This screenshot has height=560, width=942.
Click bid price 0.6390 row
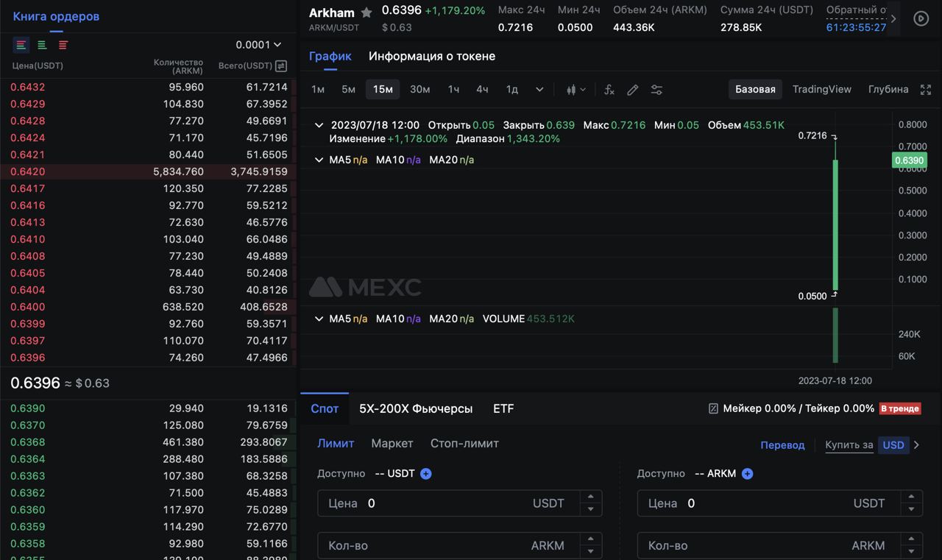[x=148, y=408]
